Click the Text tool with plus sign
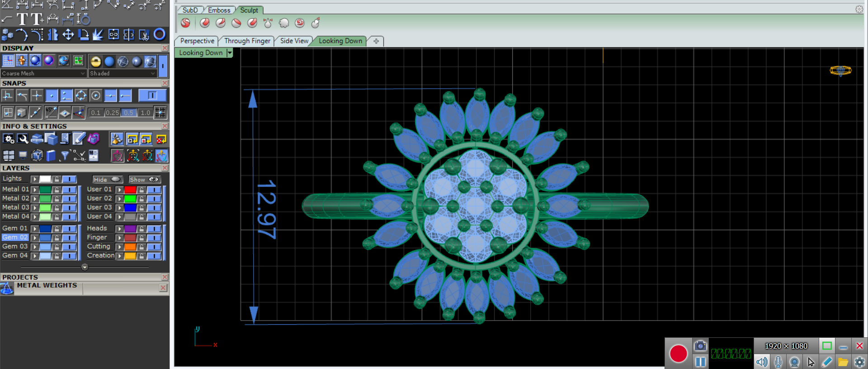Viewport: 868px width, 369px height. click(37, 19)
